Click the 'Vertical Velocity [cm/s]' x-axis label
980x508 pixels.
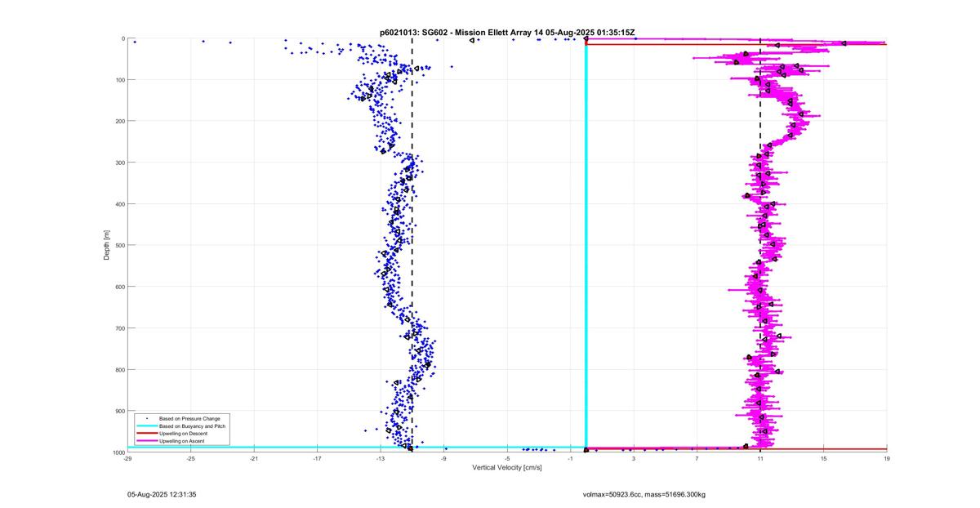click(x=507, y=468)
